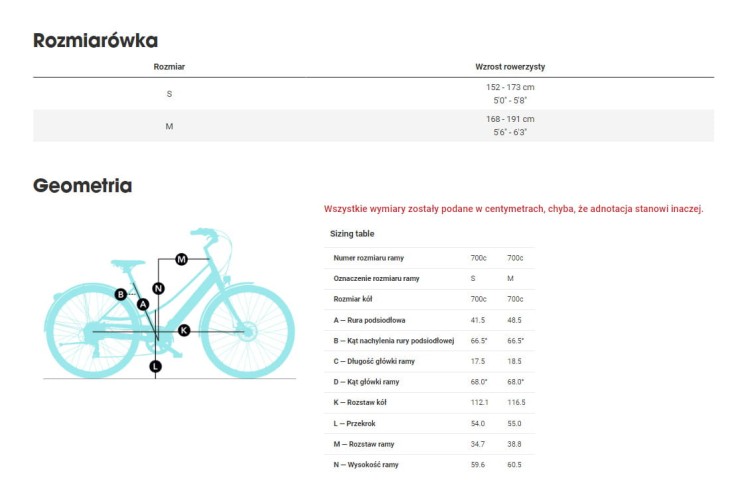
Task: Select the M size row
Action: [x=374, y=126]
